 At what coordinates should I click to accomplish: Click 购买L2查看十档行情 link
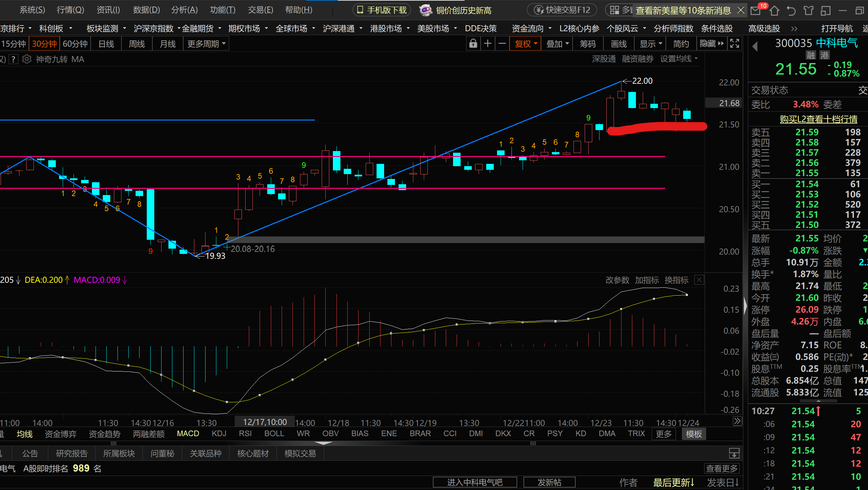[818, 119]
